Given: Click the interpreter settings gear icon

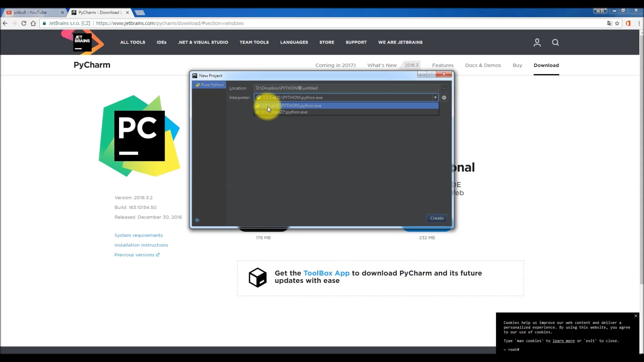Looking at the screenshot, I should [x=444, y=98].
